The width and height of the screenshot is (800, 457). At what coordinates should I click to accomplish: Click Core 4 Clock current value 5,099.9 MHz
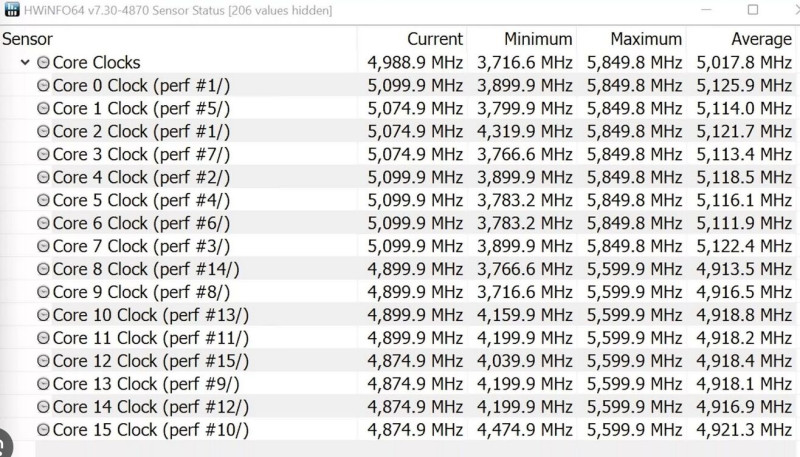415,177
